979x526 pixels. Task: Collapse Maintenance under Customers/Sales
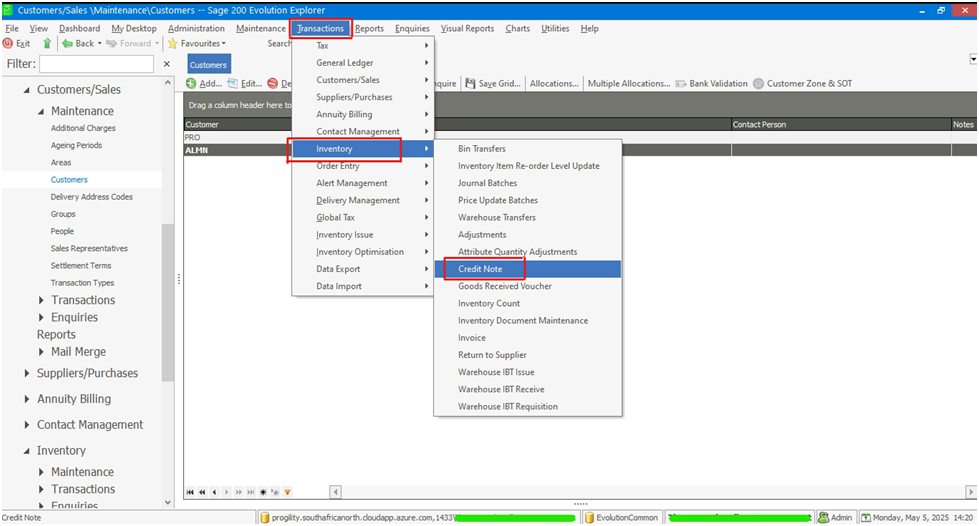41,111
